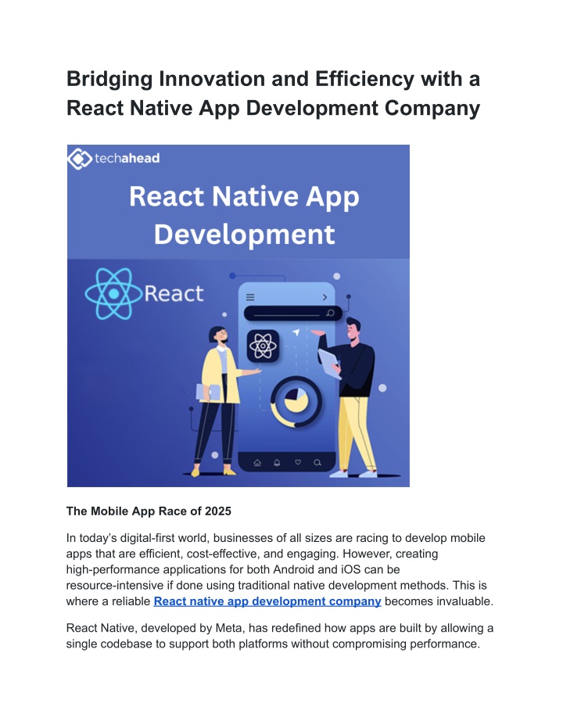Click the document title 'Bridging Innovation and Efficiency'
Viewport: 563px width, 728px height.
tap(273, 93)
